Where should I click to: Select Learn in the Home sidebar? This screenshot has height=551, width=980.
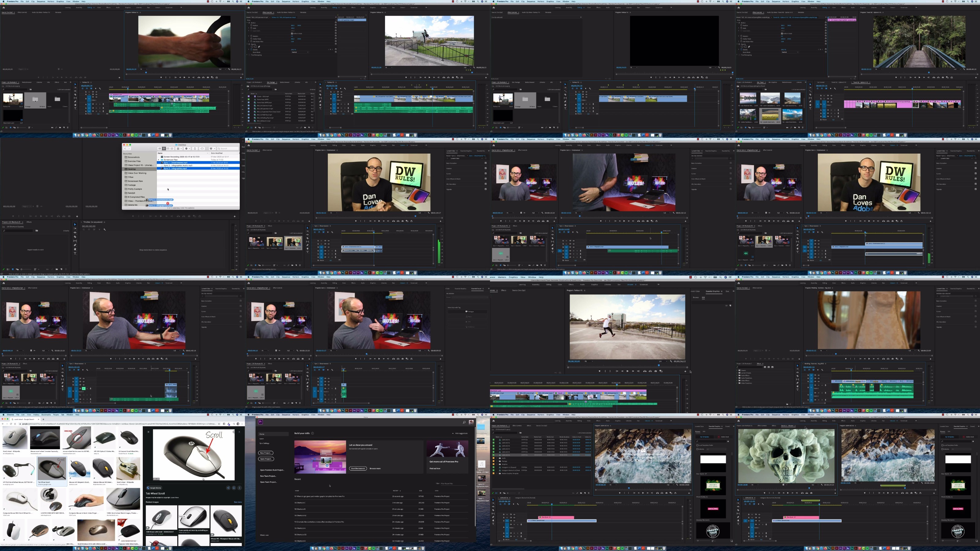coord(262,439)
